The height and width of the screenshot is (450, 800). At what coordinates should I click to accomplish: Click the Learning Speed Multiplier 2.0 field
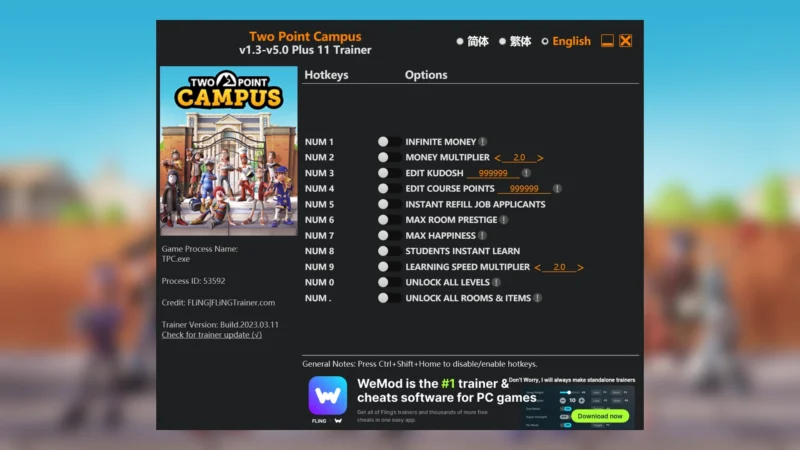pyautogui.click(x=559, y=267)
